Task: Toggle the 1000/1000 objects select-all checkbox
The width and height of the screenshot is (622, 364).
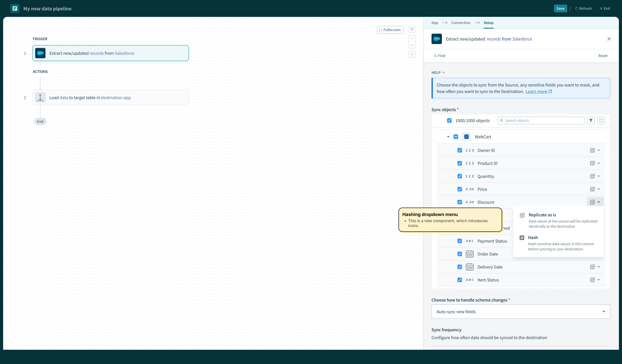Action: coord(449,120)
